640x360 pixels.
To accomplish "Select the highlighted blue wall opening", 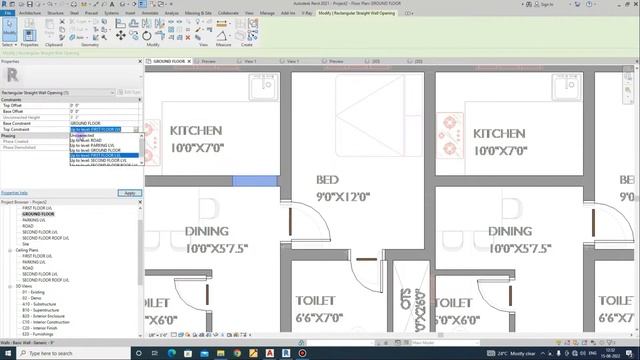I will 255,181.
